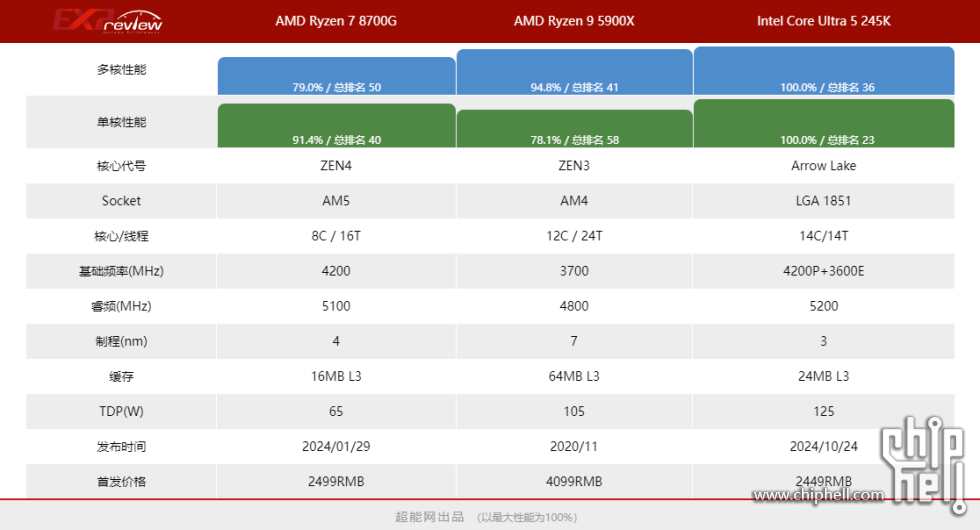Select the 105 TDP cell
The image size is (980, 530).
click(x=574, y=411)
